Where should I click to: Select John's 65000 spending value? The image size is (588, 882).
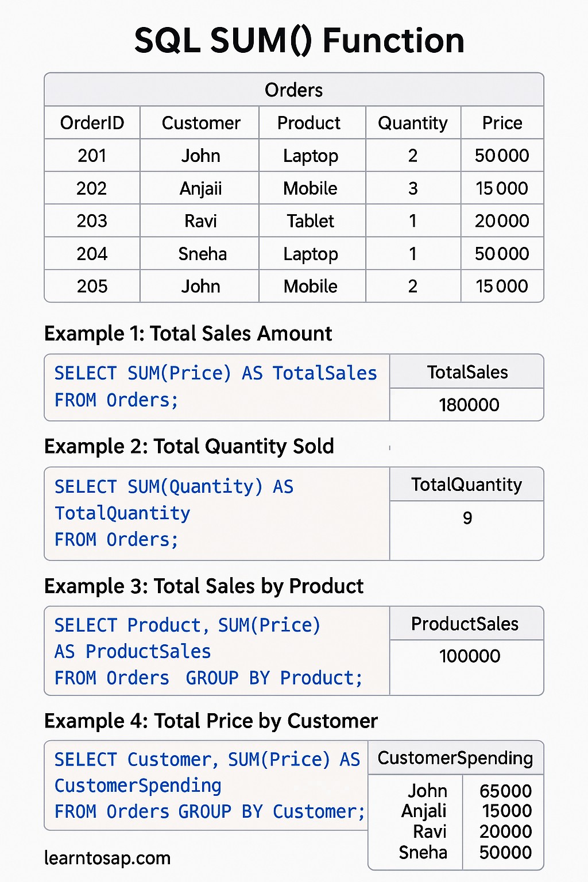point(505,791)
